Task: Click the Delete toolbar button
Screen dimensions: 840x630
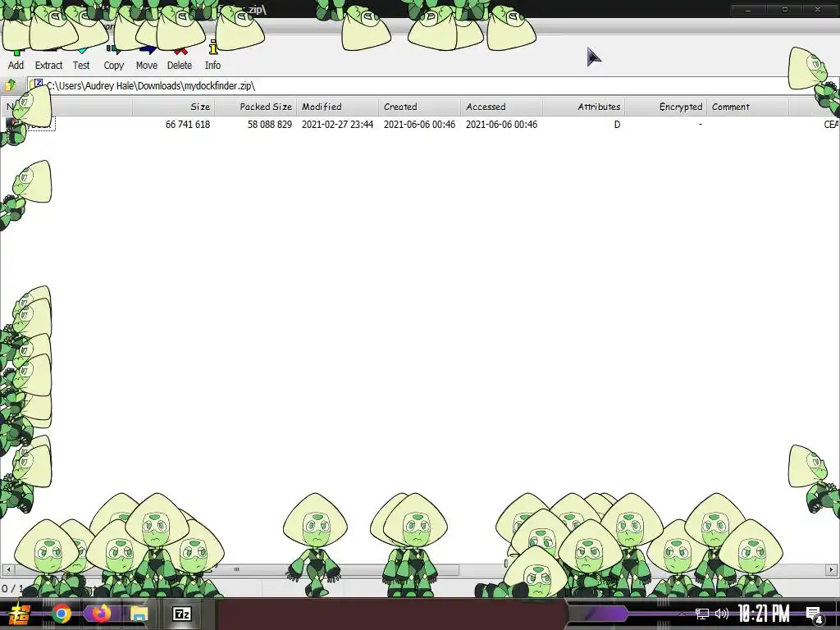Action: [180, 59]
